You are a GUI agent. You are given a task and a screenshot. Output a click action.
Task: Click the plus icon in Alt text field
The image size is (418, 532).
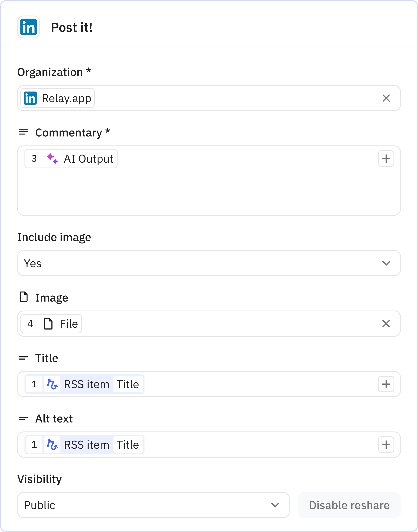[386, 445]
